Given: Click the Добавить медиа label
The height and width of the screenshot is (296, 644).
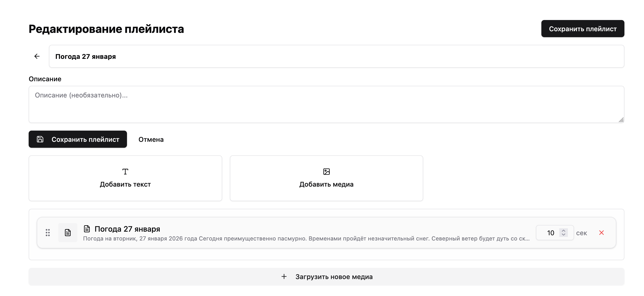Looking at the screenshot, I should click(x=326, y=184).
